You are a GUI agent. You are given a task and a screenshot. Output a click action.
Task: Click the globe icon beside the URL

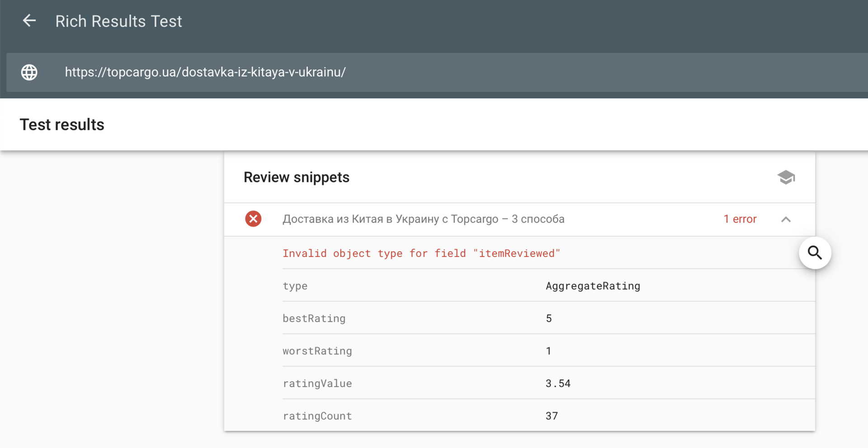tap(29, 72)
